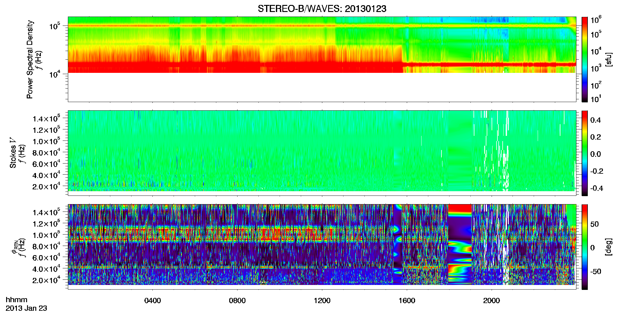Click the 1600 time tick label

pos(407,301)
